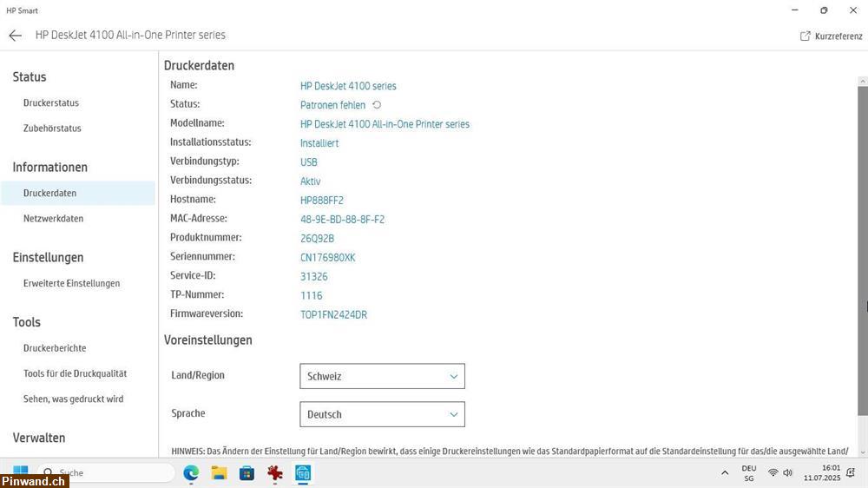Open Tools für die Druckqualität
Screen dimensions: 868x488
point(76,373)
